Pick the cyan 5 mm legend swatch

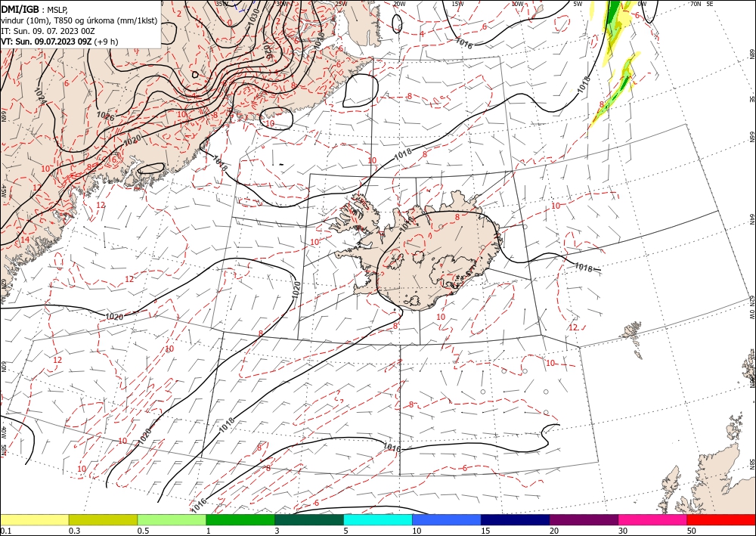coord(378,519)
